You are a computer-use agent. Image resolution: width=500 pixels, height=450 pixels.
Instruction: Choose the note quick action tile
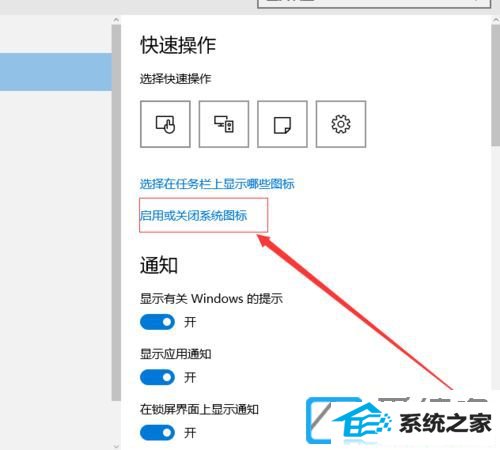click(282, 124)
